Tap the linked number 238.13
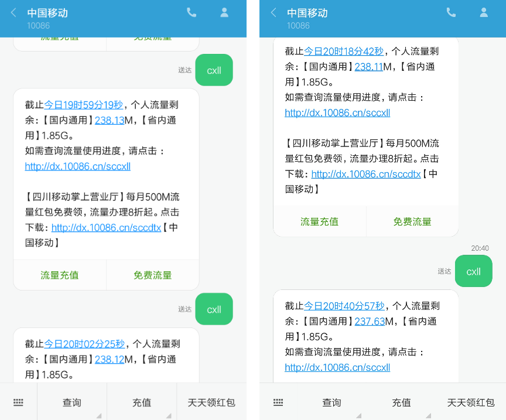 pyautogui.click(x=110, y=121)
